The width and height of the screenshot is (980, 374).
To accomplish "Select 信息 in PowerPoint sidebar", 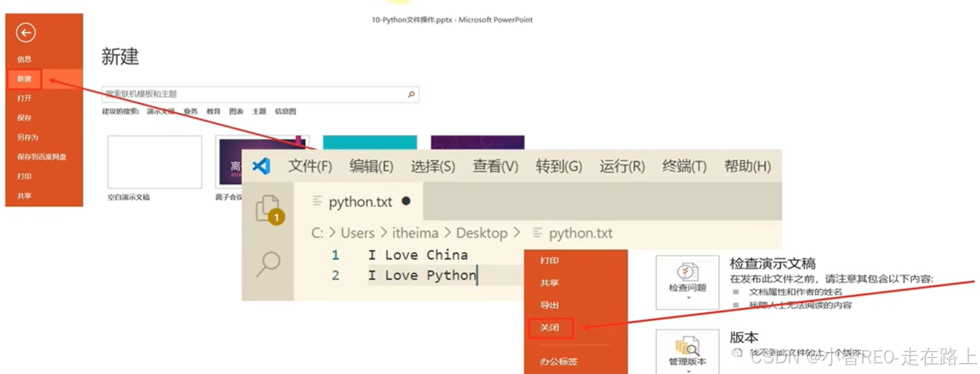I will coord(24,59).
